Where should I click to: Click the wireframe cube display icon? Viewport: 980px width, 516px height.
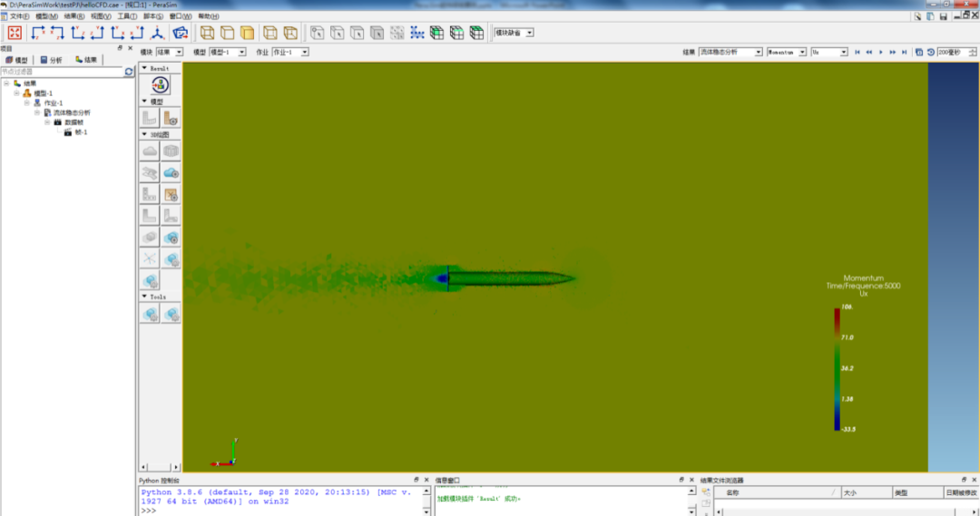[208, 33]
